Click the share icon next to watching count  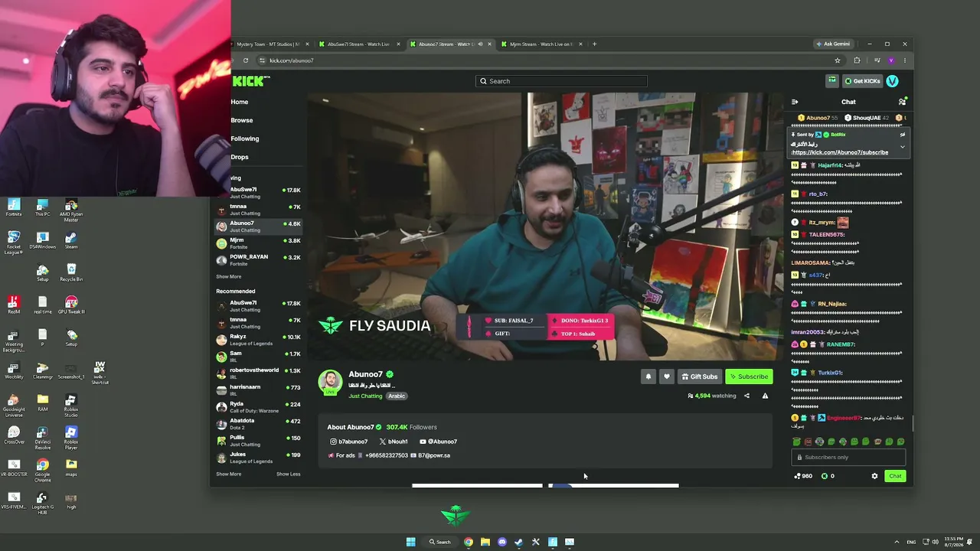746,396
